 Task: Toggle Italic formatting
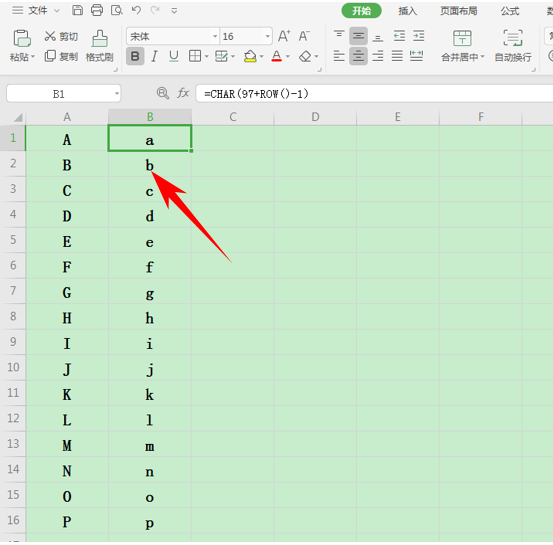pyautogui.click(x=154, y=56)
